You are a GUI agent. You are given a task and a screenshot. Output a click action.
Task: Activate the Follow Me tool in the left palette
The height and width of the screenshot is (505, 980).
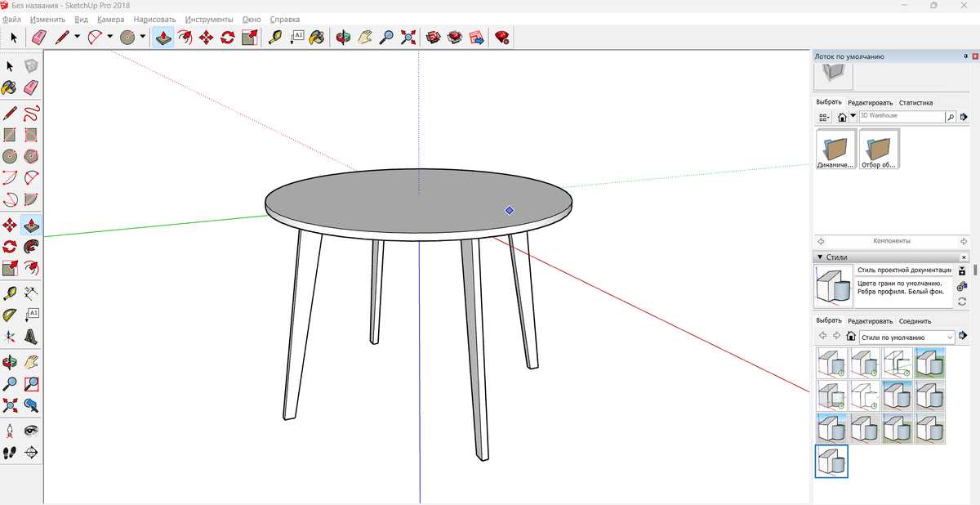point(31,246)
